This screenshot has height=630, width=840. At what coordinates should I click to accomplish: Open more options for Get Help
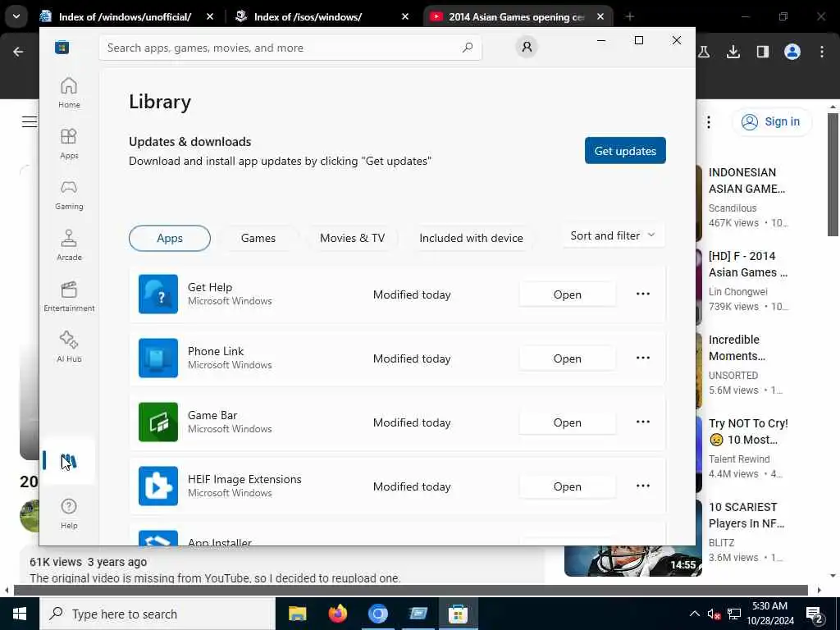pos(643,294)
